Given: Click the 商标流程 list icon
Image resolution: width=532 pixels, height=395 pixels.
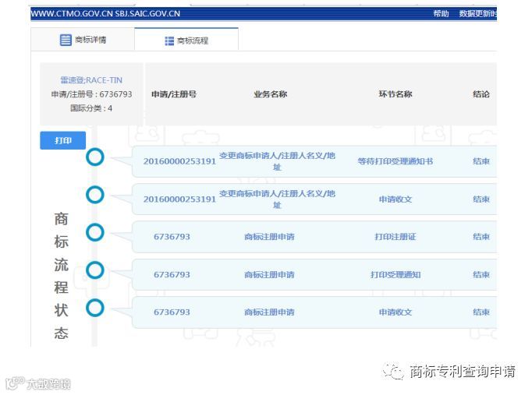Looking at the screenshot, I should 169,41.
